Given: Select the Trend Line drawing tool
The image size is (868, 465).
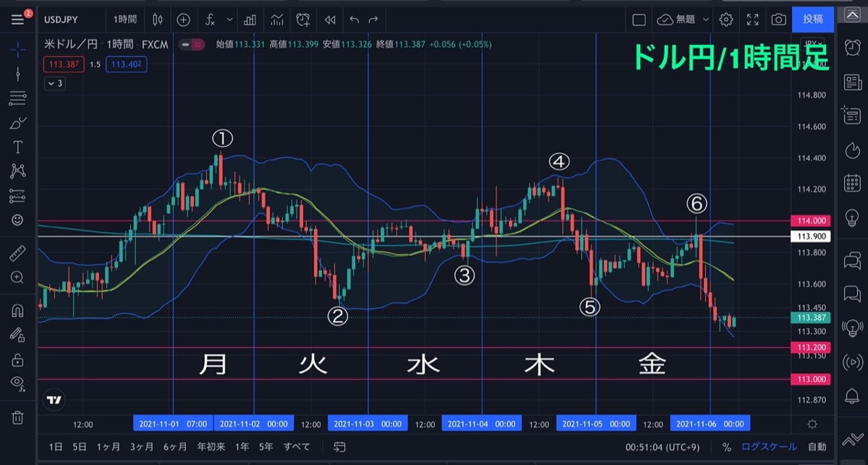Looking at the screenshot, I should pos(18,74).
